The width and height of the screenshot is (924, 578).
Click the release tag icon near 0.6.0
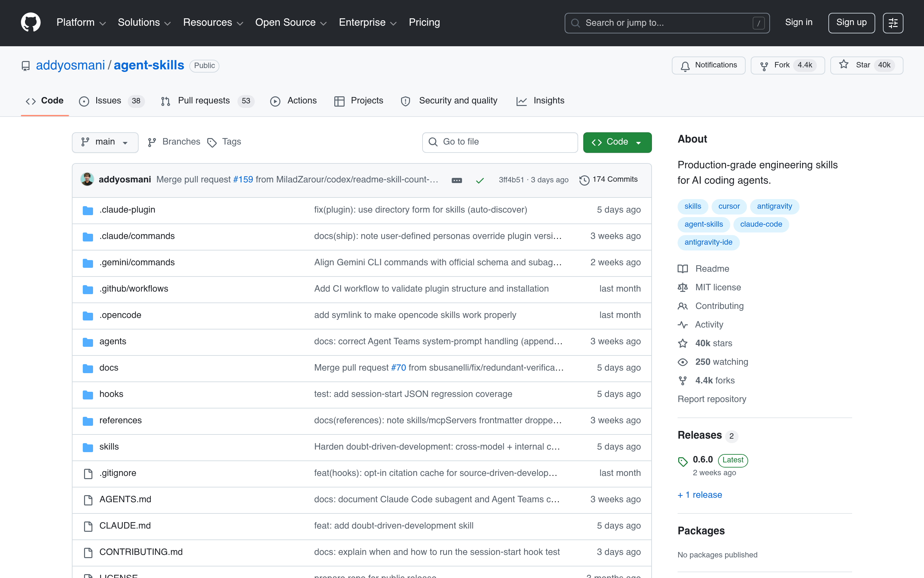(x=683, y=462)
